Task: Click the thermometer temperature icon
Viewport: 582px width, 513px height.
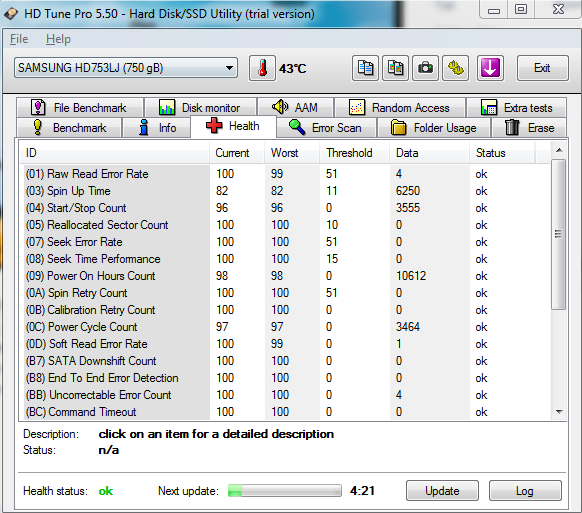Action: click(262, 68)
